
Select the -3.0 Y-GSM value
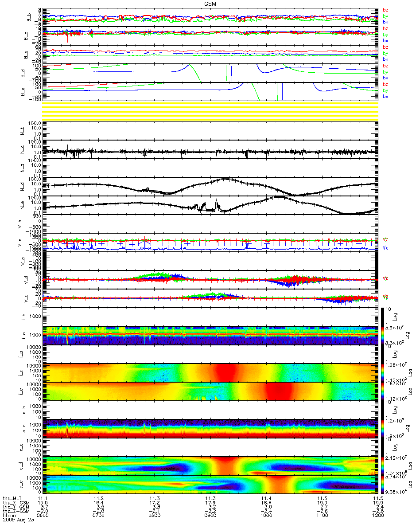coord(266,506)
